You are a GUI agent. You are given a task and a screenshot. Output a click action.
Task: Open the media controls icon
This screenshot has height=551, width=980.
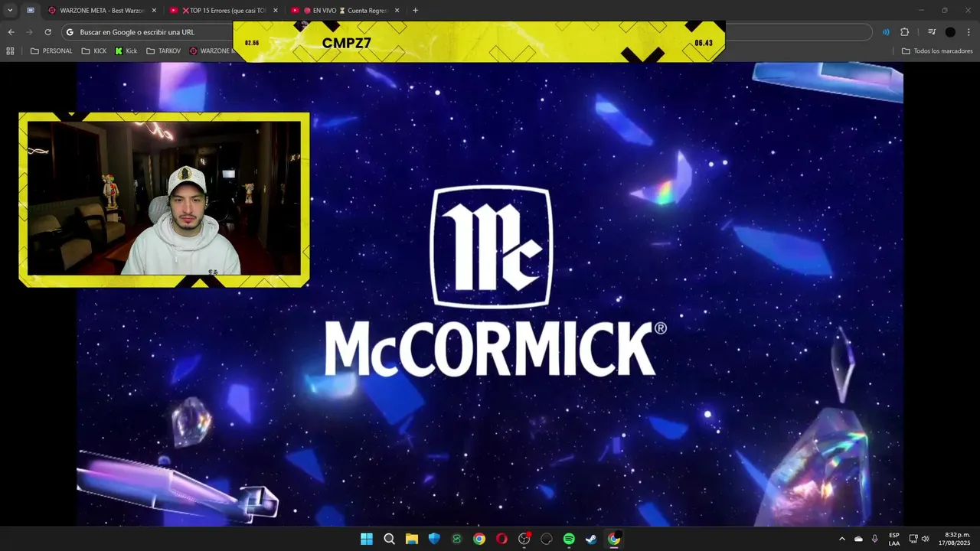932,32
